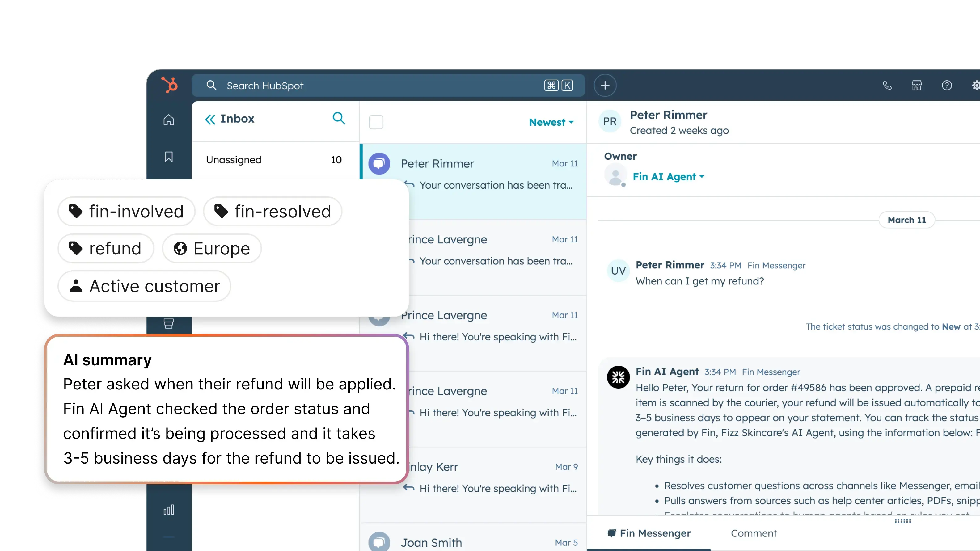Screen dimensions: 980x551
Task: Click the "Owner" label
Action: (x=620, y=156)
